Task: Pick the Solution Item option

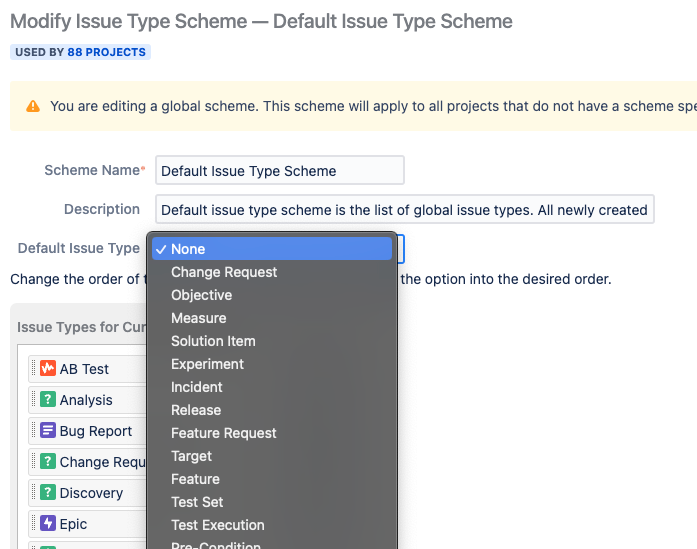Action: tap(272, 341)
